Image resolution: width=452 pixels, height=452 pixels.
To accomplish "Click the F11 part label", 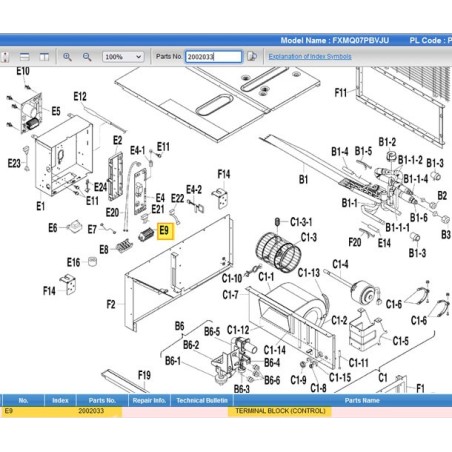I will pos(341,92).
